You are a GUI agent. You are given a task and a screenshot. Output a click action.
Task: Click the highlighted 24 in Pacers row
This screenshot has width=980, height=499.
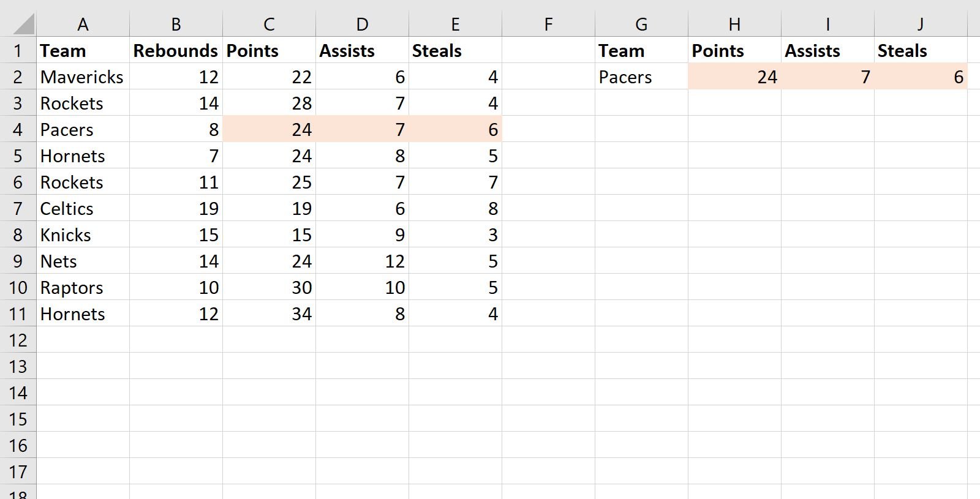pos(269,130)
